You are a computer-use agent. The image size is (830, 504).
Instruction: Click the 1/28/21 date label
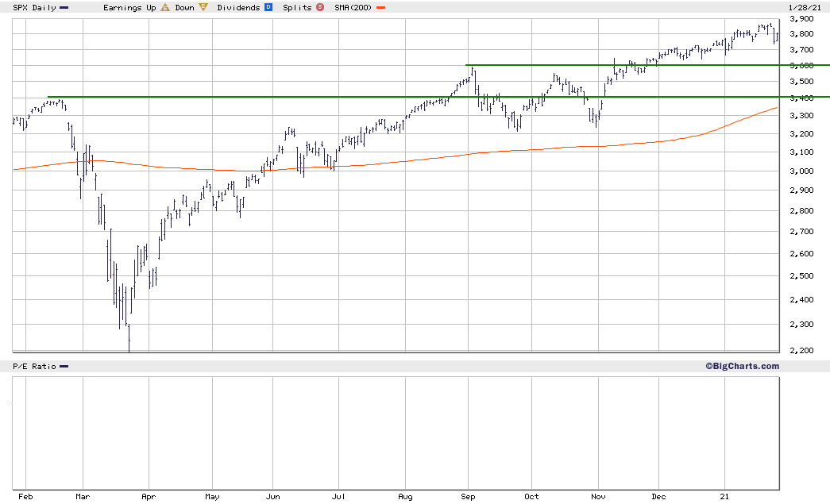click(805, 7)
